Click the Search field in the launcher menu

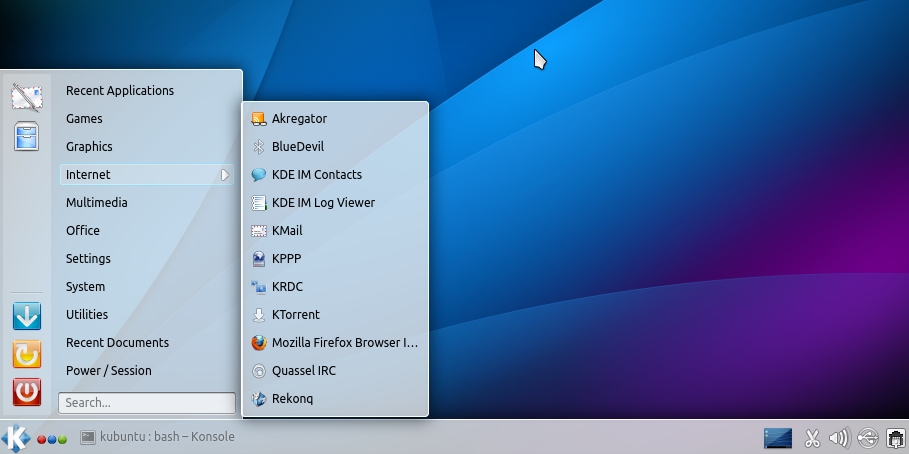click(x=147, y=403)
